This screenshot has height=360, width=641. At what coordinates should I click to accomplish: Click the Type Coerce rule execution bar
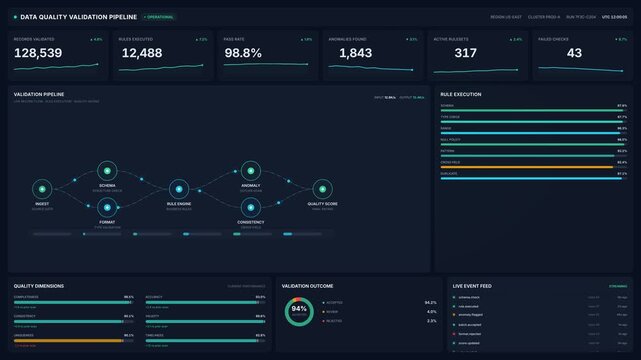tap(533, 122)
